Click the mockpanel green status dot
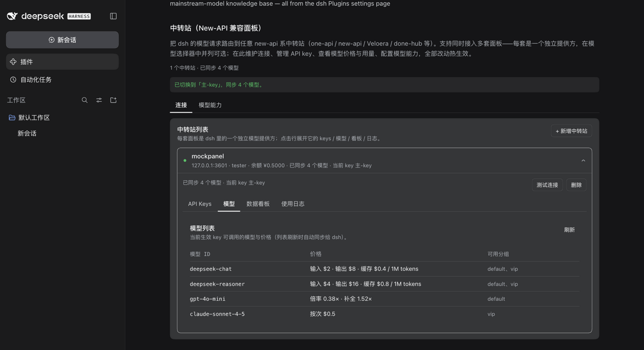This screenshot has height=350, width=644. [x=185, y=160]
